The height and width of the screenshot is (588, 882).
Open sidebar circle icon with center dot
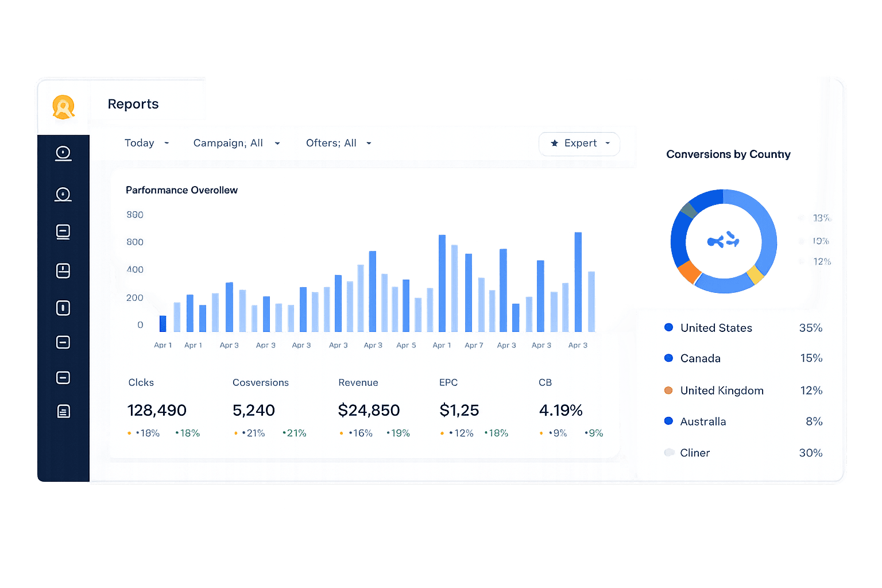(63, 195)
